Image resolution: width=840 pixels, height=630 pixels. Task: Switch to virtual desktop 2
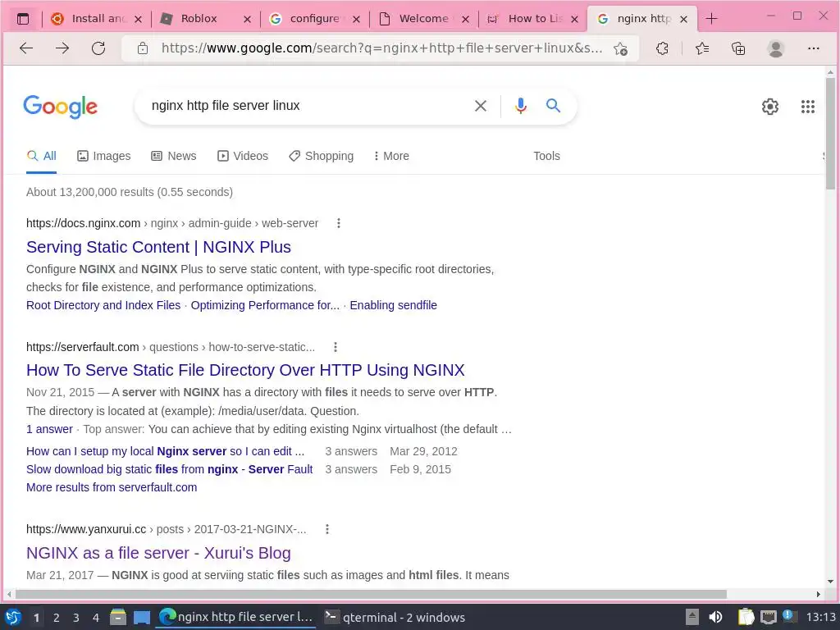click(57, 618)
